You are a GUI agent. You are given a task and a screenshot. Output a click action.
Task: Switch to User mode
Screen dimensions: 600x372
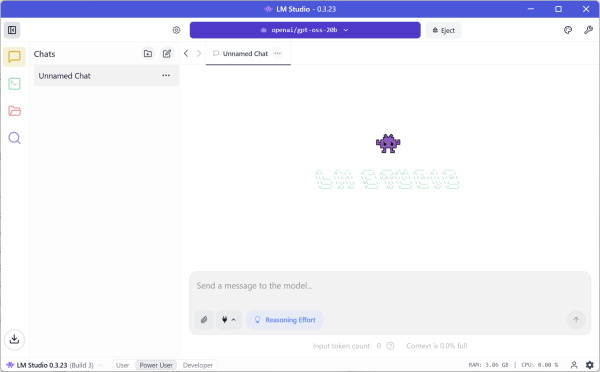122,365
